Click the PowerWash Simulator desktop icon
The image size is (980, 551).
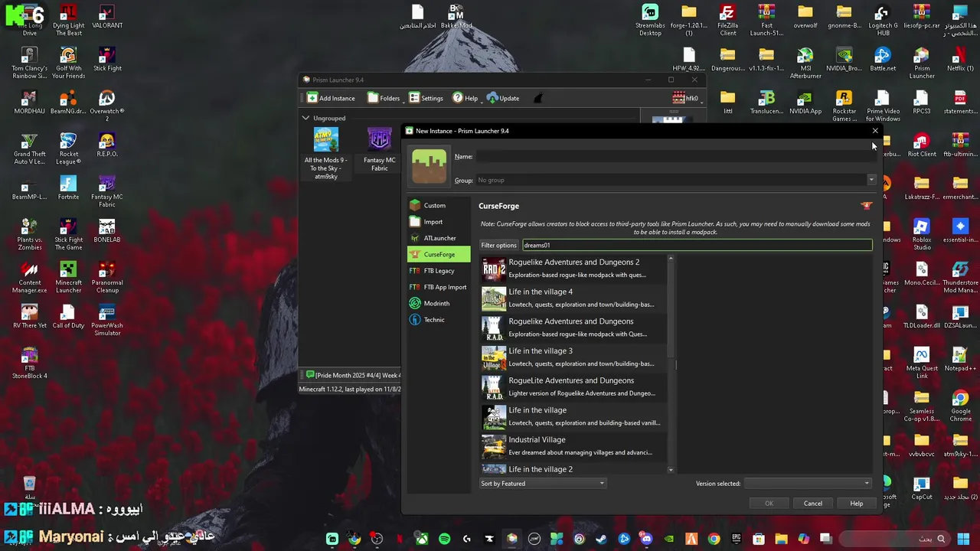[x=107, y=321]
